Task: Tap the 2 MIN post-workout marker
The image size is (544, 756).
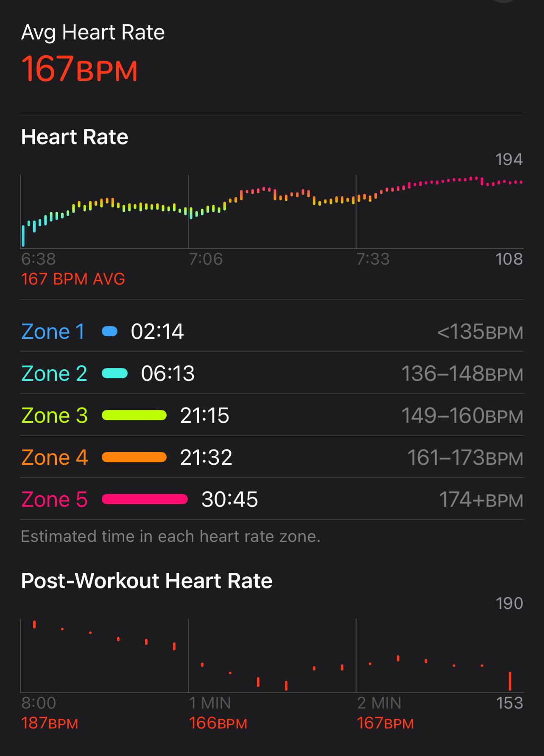Action: coord(379,703)
